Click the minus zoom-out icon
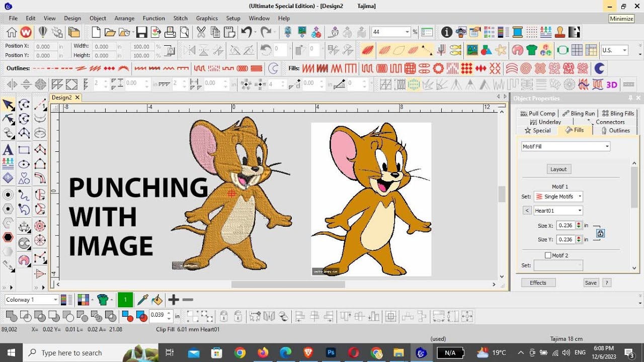 tap(188, 300)
